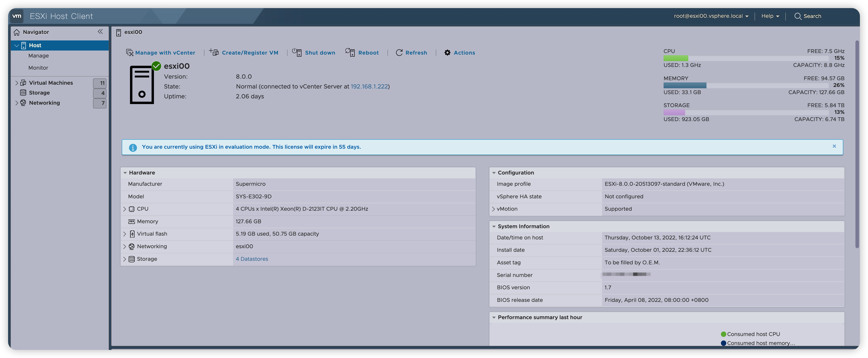The height and width of the screenshot is (358, 868).
Task: Click the Create/Register VM icon
Action: (214, 52)
